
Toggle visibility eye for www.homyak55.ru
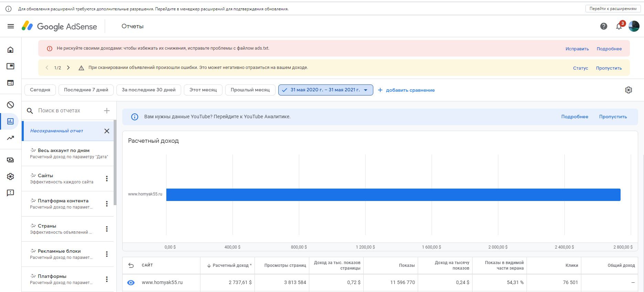pyautogui.click(x=131, y=283)
